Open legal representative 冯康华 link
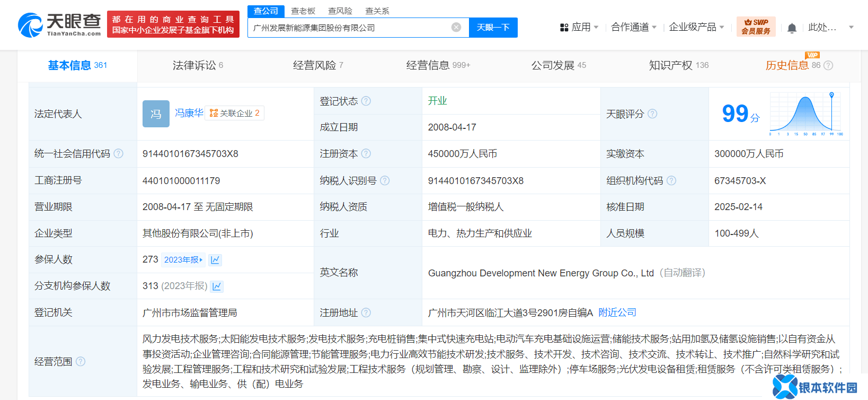This screenshot has width=868, height=400. [189, 113]
